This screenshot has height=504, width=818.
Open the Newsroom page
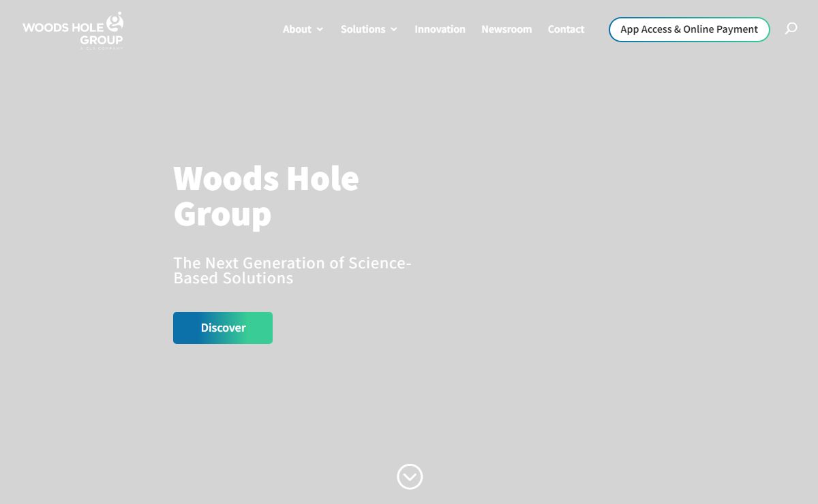click(x=506, y=29)
